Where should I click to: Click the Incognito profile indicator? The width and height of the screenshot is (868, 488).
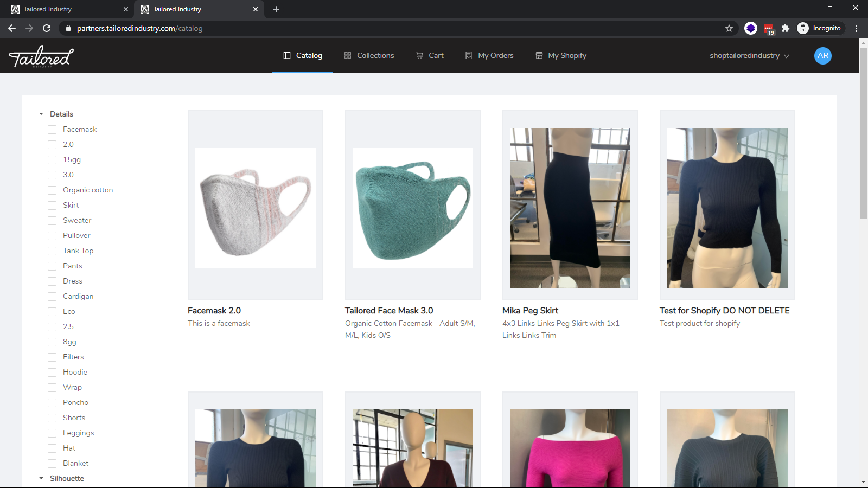(x=820, y=28)
